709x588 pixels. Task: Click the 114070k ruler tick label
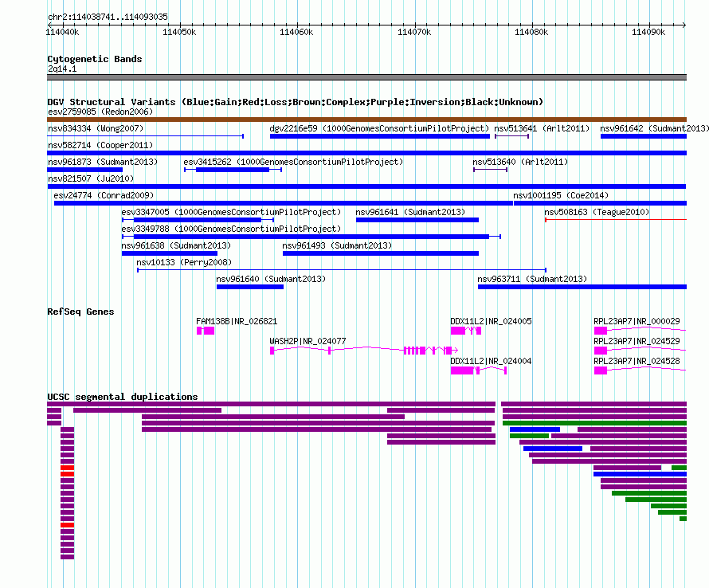(x=414, y=33)
